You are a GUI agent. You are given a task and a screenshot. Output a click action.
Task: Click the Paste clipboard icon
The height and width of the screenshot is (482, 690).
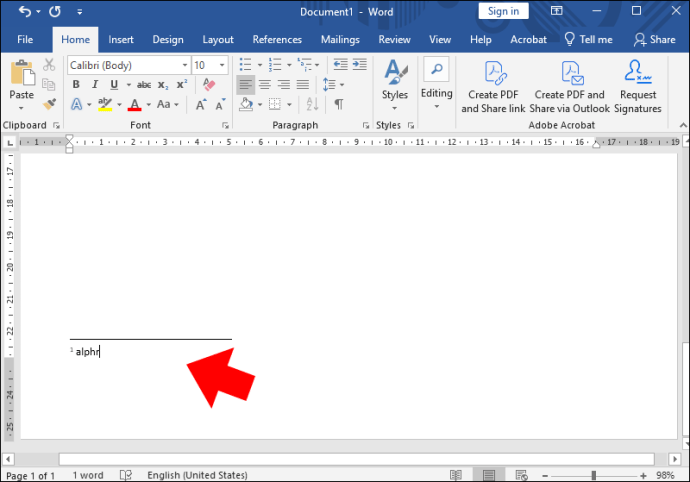click(22, 73)
